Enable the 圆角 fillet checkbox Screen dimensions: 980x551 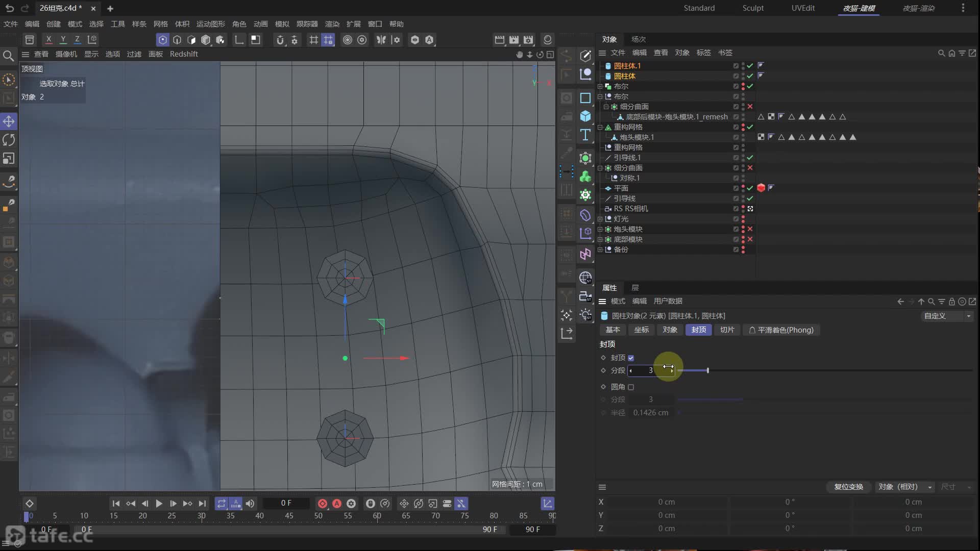(631, 387)
